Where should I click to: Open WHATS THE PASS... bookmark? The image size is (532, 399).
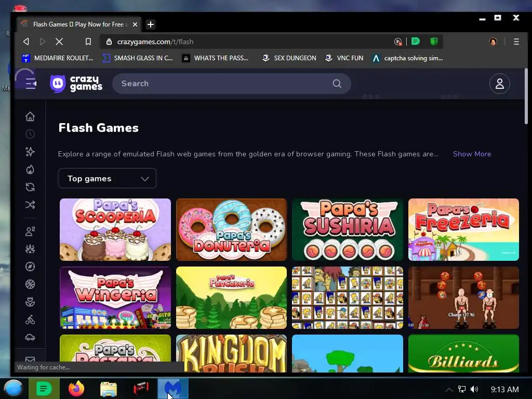click(215, 58)
